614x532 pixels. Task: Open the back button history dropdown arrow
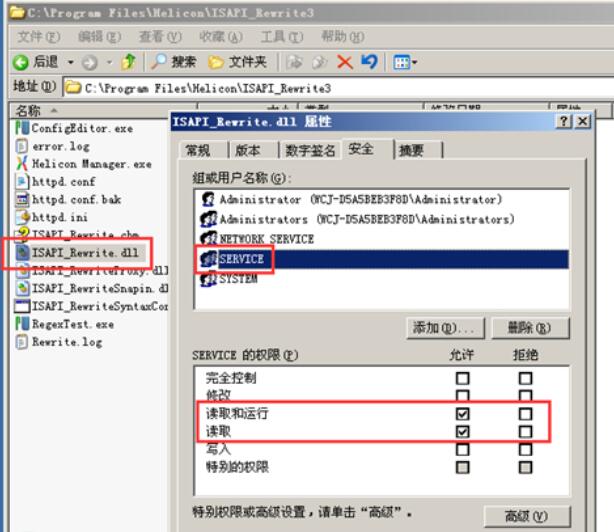tap(71, 62)
